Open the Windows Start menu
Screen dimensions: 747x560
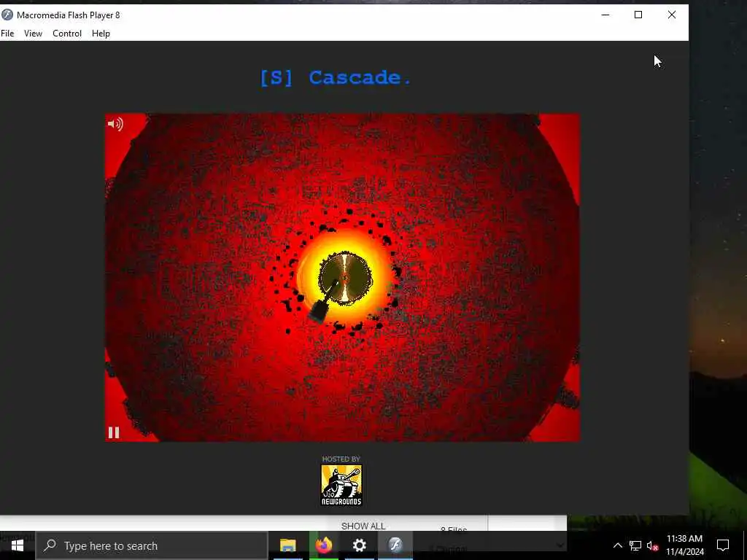pyautogui.click(x=18, y=545)
